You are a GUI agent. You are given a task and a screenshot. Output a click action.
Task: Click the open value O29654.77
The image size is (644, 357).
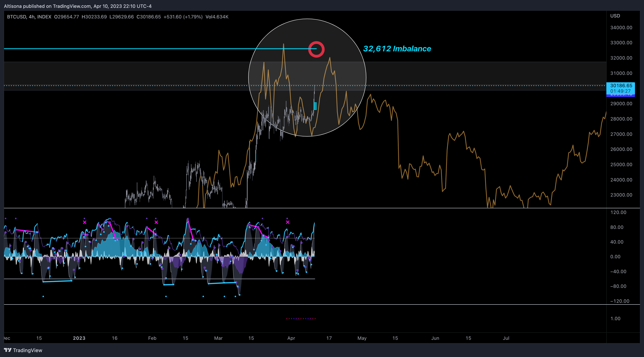(x=66, y=17)
